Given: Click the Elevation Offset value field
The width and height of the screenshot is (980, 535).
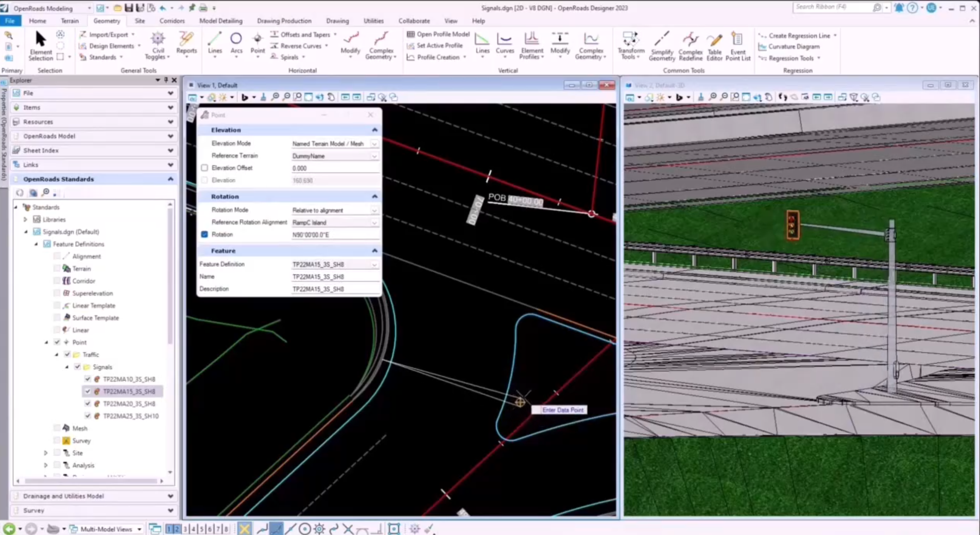Looking at the screenshot, I should pos(335,168).
